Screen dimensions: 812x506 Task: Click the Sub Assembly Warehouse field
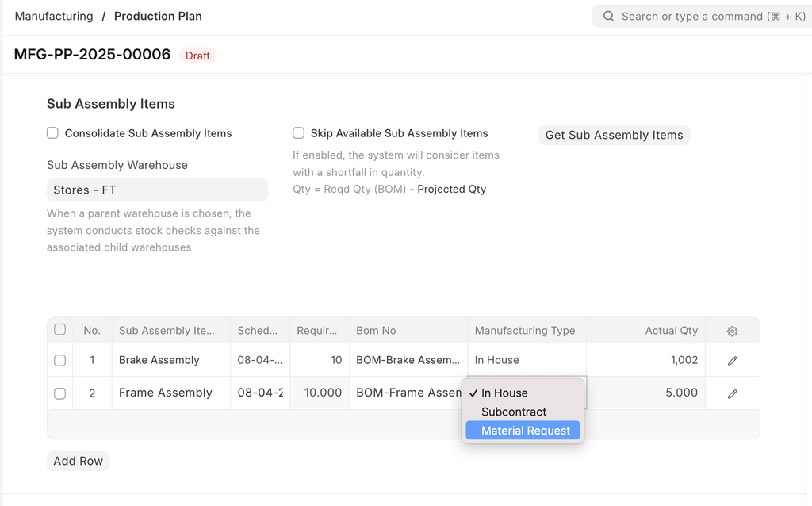coord(156,190)
